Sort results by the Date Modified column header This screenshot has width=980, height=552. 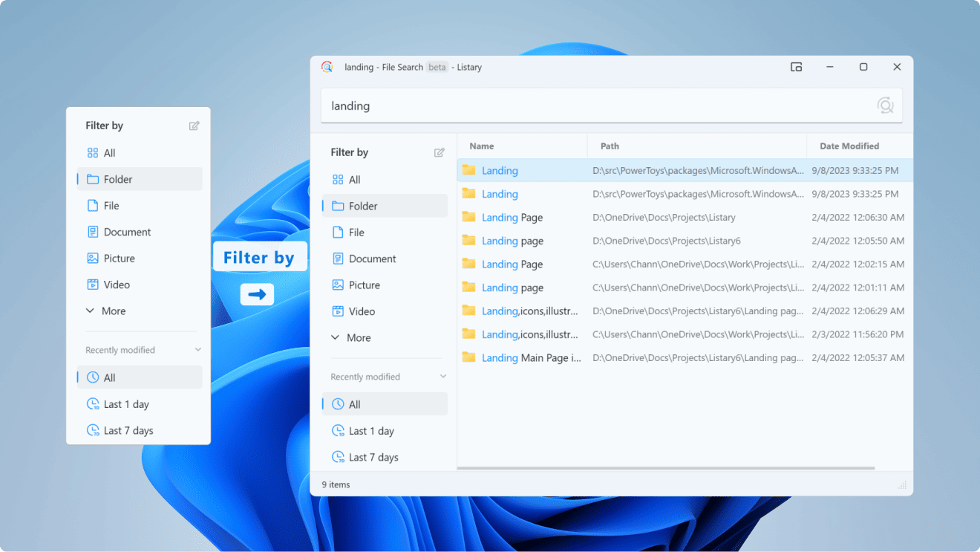point(860,146)
